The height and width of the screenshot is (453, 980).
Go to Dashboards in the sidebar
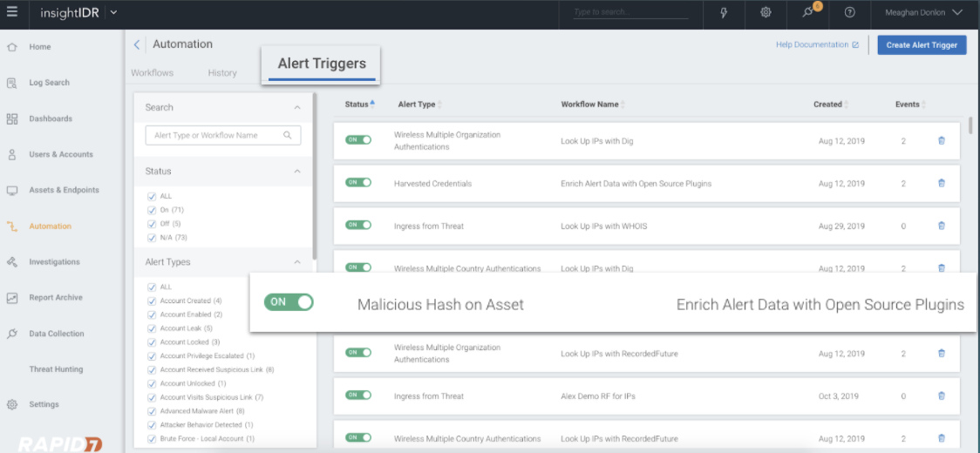pos(51,118)
